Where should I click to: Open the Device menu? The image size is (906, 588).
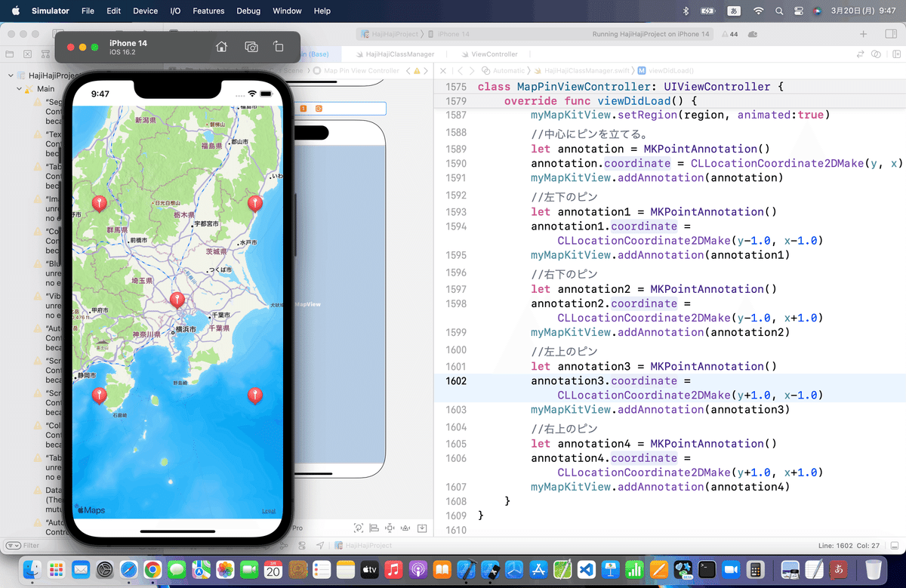(x=145, y=11)
